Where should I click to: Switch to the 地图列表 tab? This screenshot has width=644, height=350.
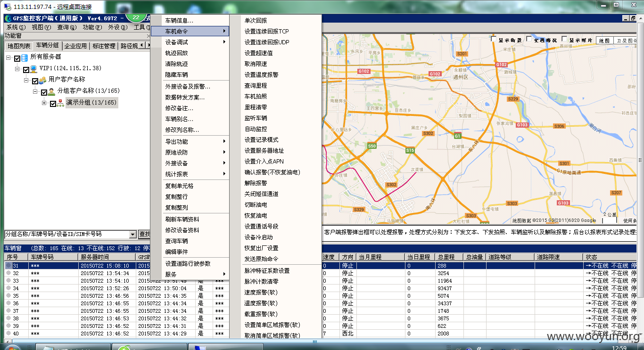point(19,46)
